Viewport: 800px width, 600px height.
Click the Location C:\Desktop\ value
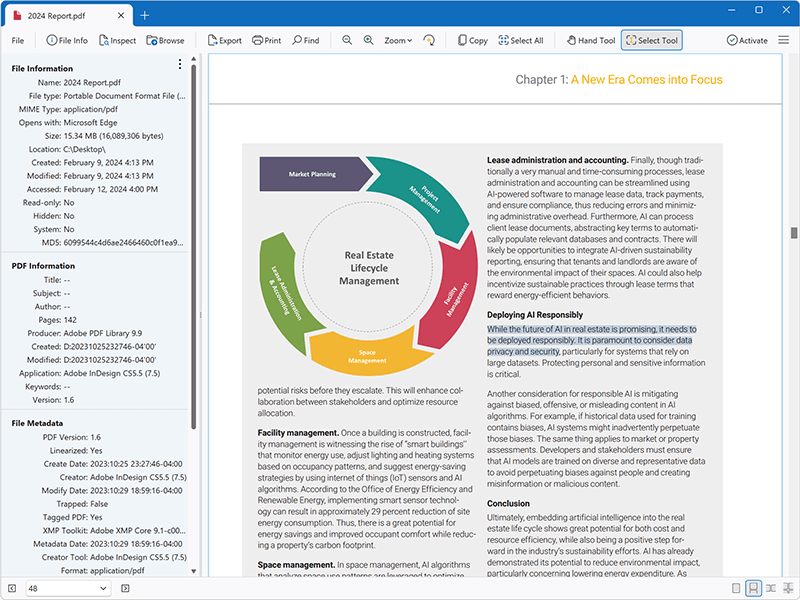tap(85, 149)
